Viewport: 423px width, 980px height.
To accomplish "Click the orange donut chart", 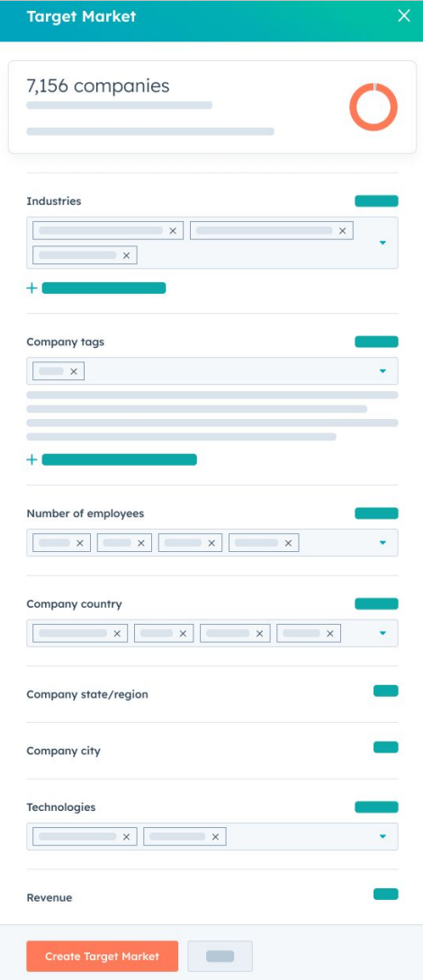I will point(373,107).
